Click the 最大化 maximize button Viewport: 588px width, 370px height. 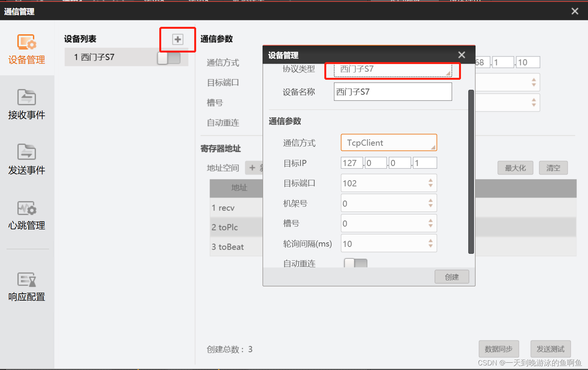[x=515, y=168]
